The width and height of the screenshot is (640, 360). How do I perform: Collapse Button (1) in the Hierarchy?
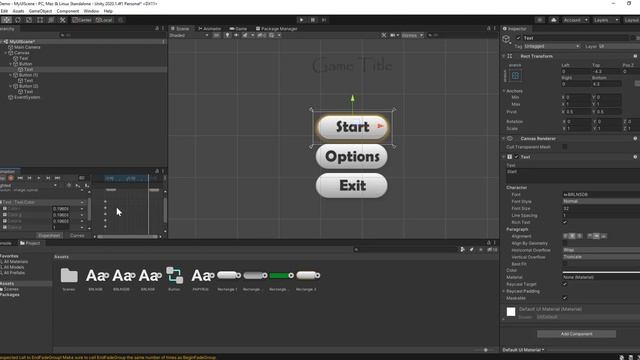click(11, 75)
